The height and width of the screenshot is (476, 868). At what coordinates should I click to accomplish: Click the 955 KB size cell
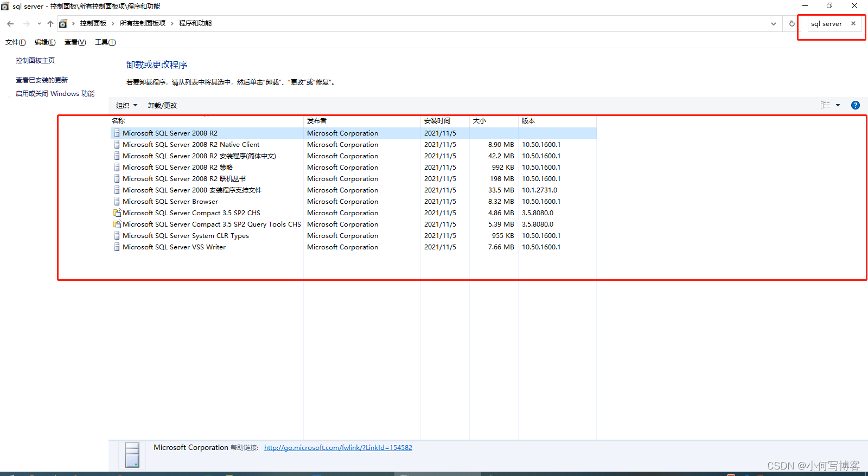pyautogui.click(x=503, y=235)
